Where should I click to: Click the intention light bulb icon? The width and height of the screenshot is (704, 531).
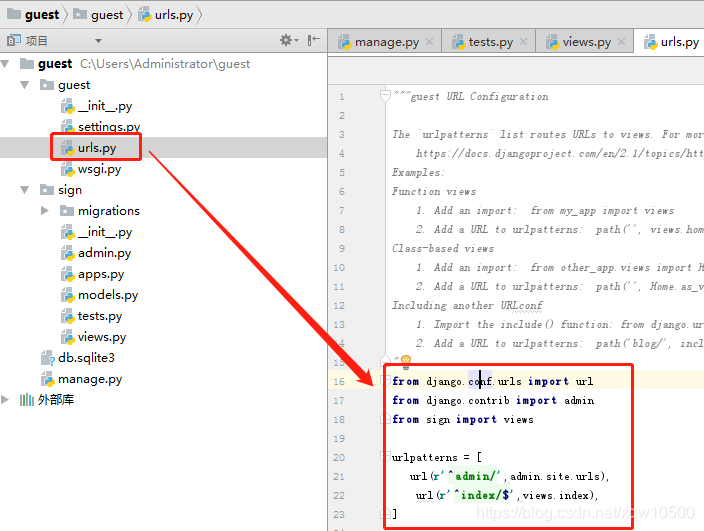(x=405, y=361)
